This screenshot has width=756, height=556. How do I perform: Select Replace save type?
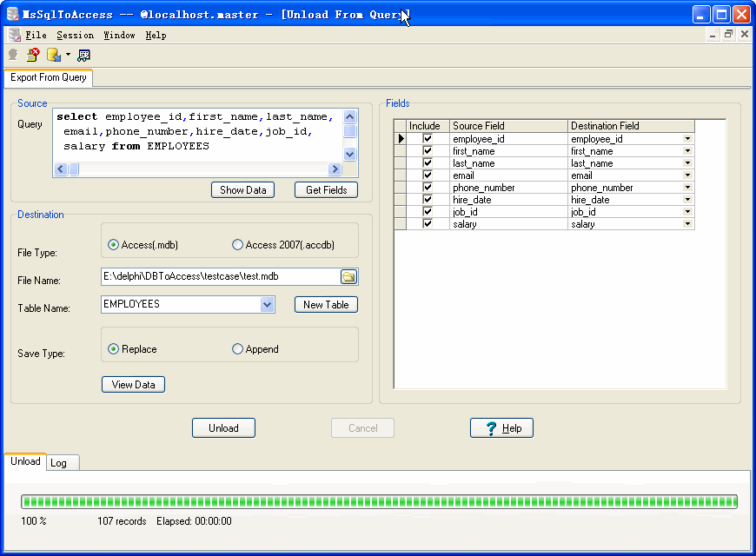click(113, 349)
